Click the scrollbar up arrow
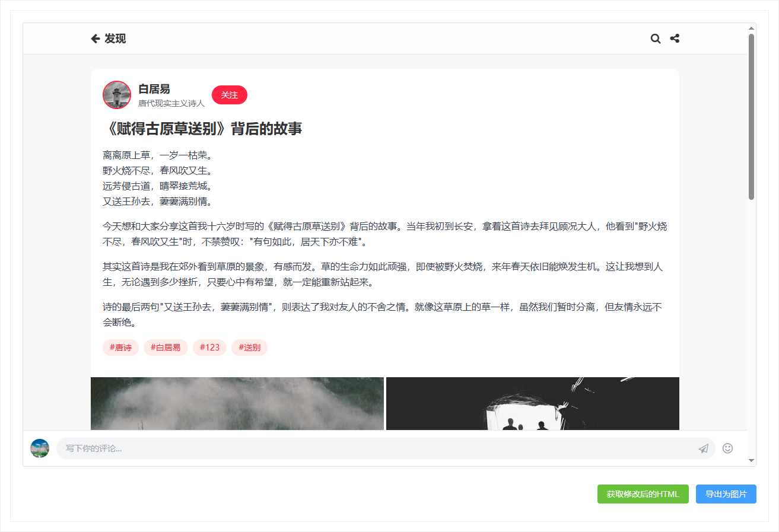 pyautogui.click(x=751, y=28)
